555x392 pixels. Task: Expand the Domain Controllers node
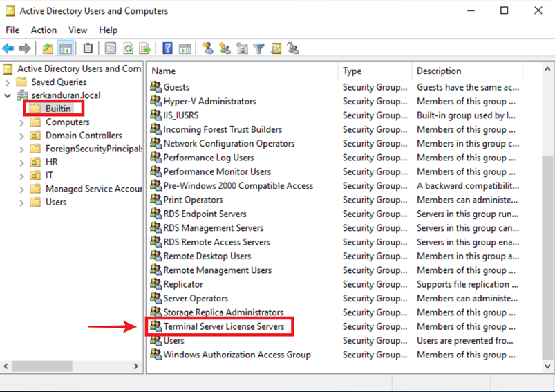click(x=22, y=136)
